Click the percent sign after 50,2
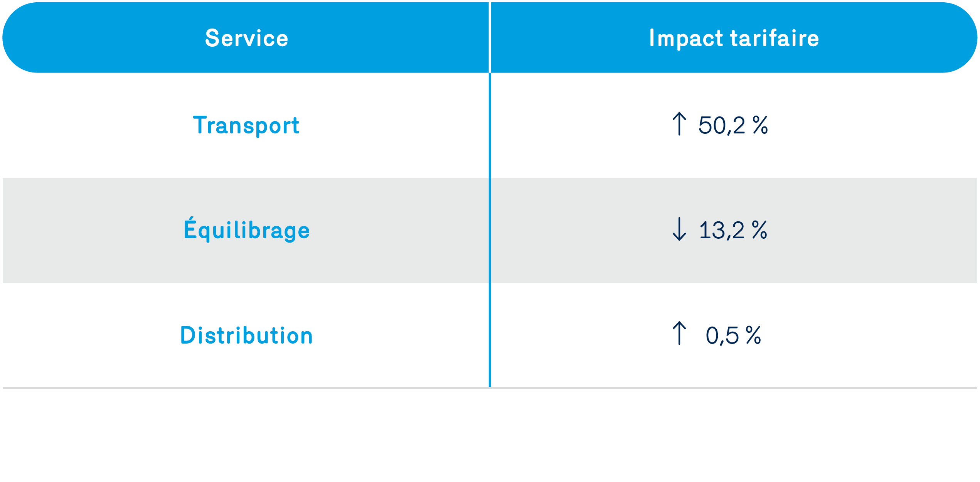This screenshot has height=482, width=980. point(760,125)
